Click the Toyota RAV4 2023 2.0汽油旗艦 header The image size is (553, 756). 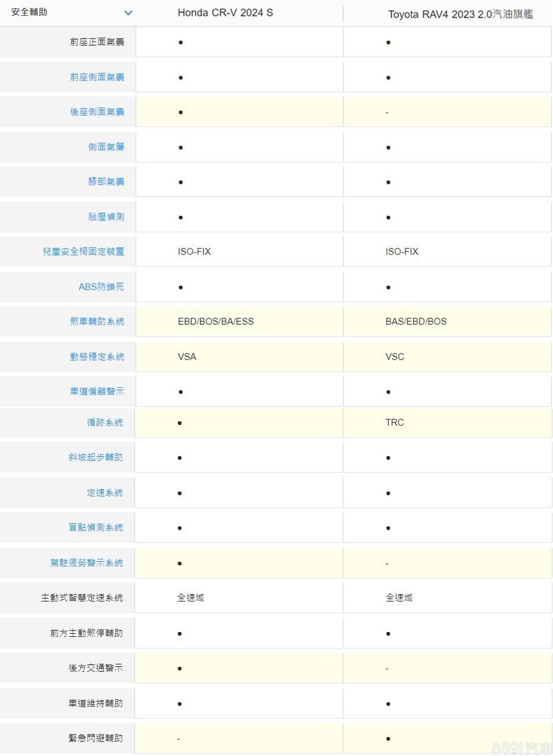(x=460, y=14)
